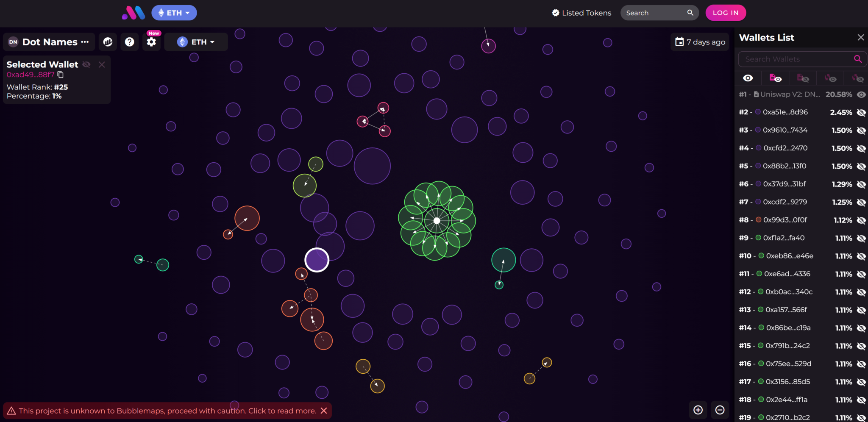Click the verified badge beside Listed Tokens
Viewport: 868px width, 422px height.
click(x=556, y=13)
